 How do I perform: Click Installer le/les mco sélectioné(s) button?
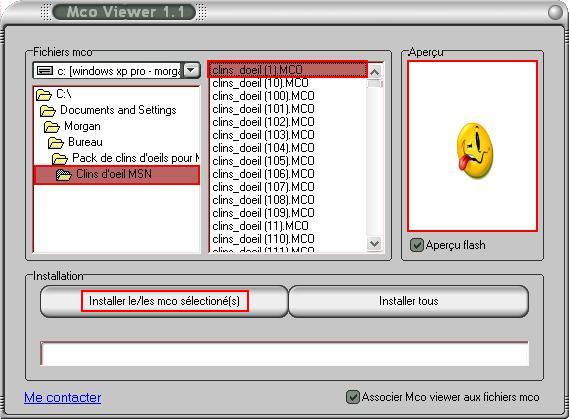[164, 301]
